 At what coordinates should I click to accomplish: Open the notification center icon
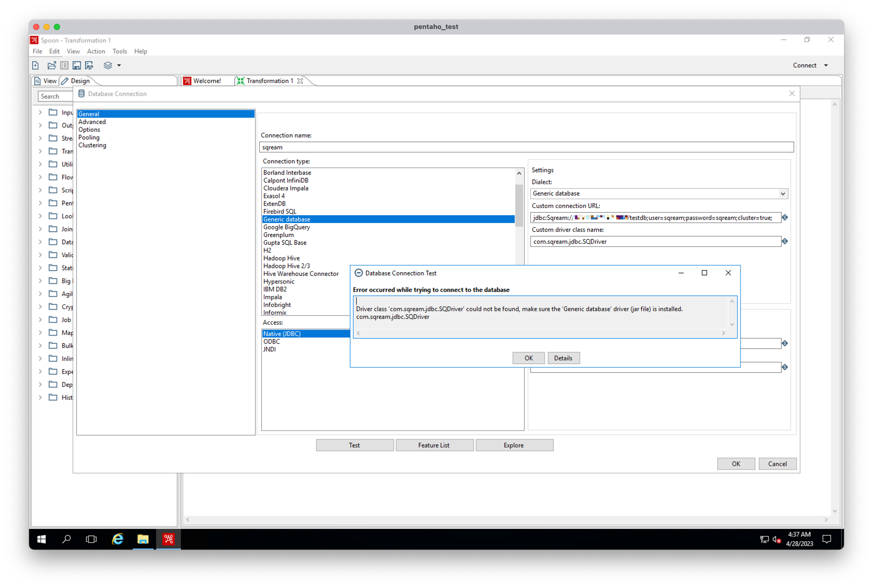click(x=826, y=539)
